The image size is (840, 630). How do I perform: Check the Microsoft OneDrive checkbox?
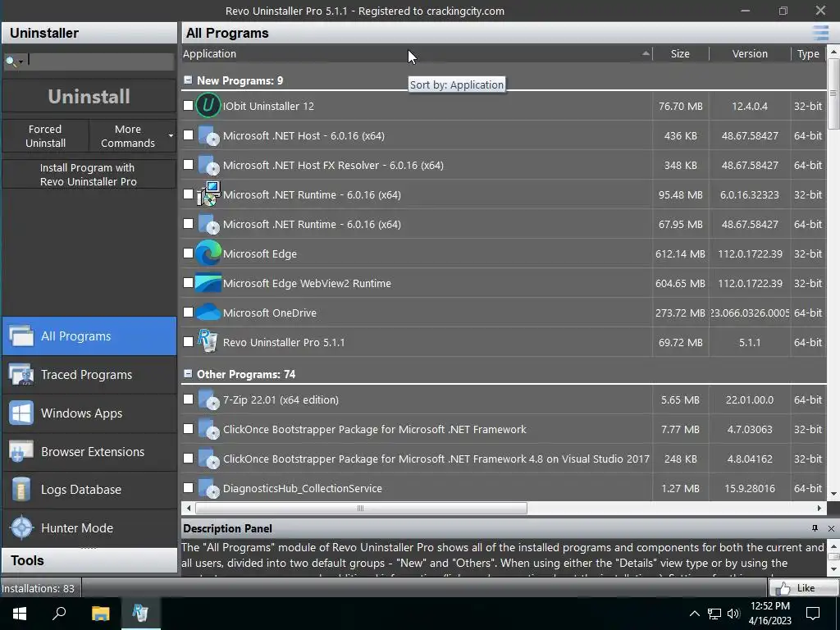pyautogui.click(x=188, y=312)
